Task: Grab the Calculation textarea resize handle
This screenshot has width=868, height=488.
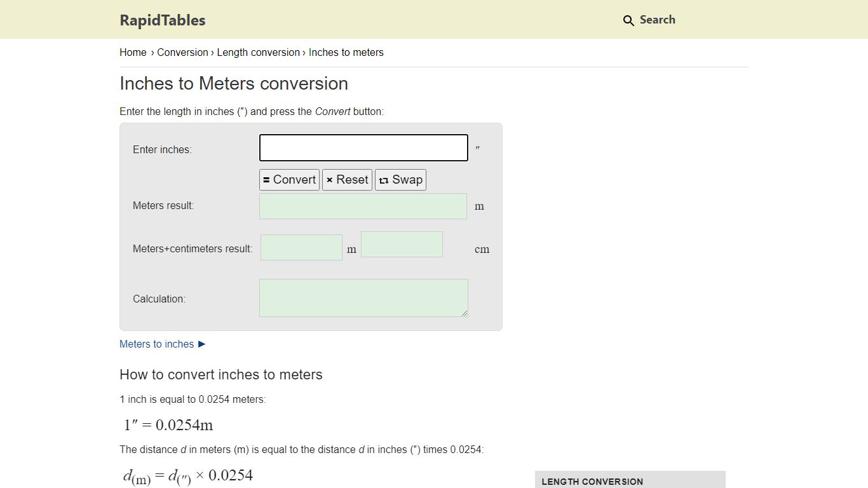Action: tap(465, 313)
